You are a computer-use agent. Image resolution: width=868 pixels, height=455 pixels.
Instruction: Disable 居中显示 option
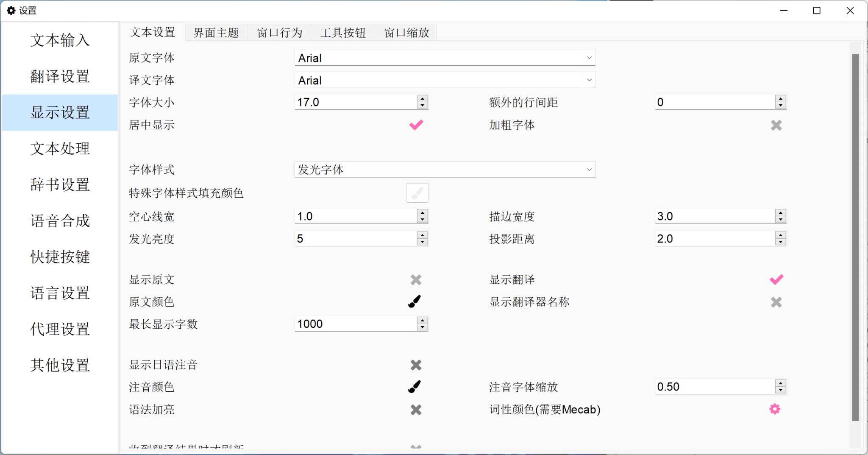tap(416, 125)
